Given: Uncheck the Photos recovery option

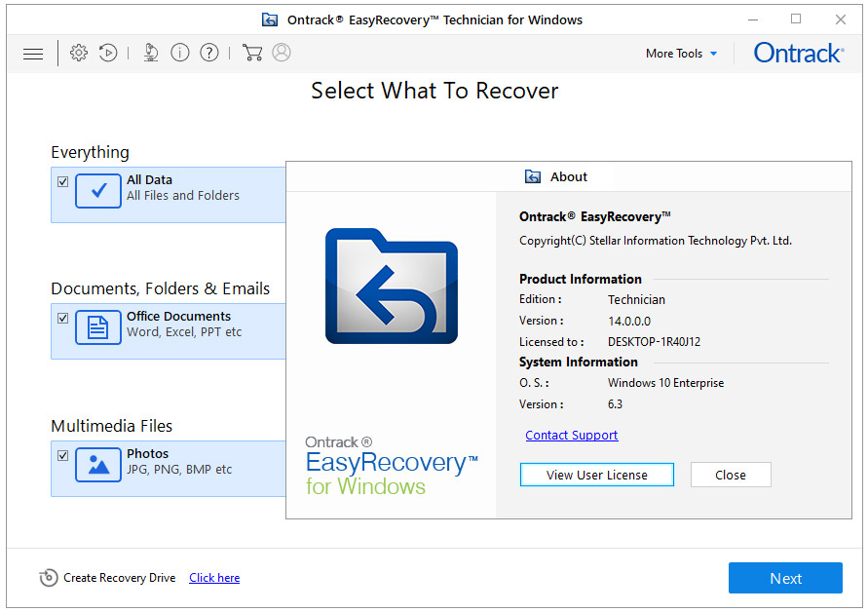Looking at the screenshot, I should point(62,455).
